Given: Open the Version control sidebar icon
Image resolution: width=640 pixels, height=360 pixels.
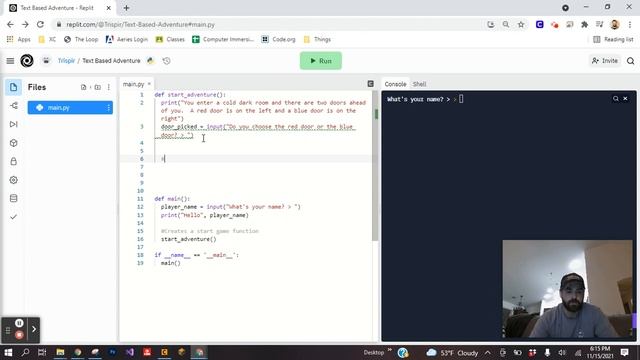Looking at the screenshot, I should tap(13, 106).
